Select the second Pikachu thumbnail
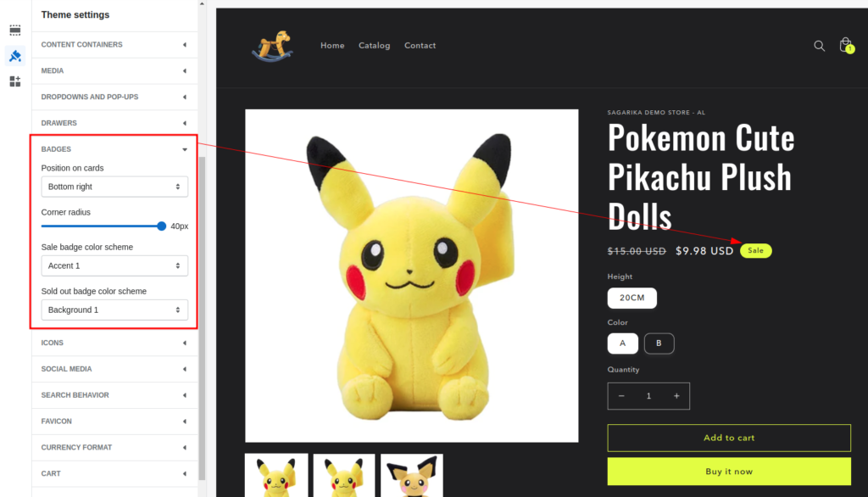Screen dimensions: 868x497 click(x=344, y=476)
